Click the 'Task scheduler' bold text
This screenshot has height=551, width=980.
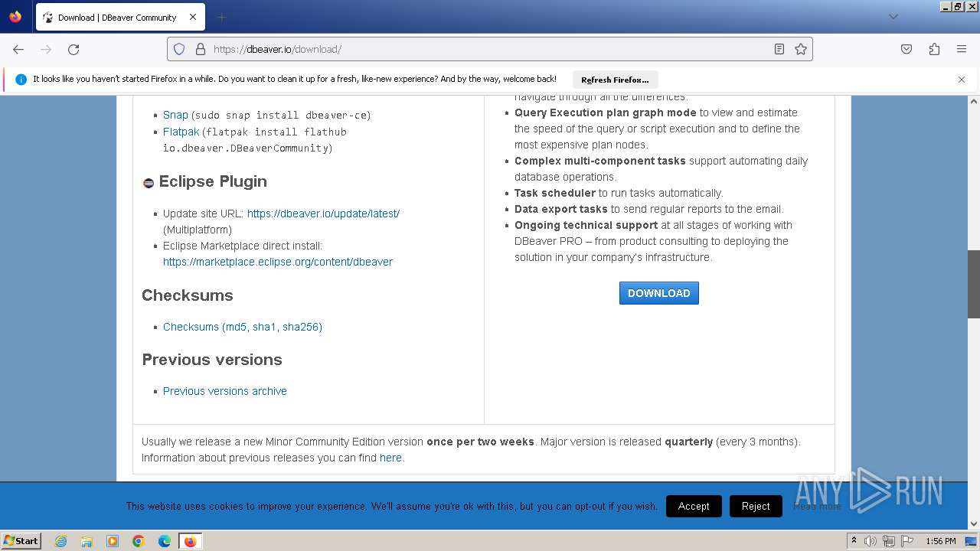pyautogui.click(x=555, y=193)
